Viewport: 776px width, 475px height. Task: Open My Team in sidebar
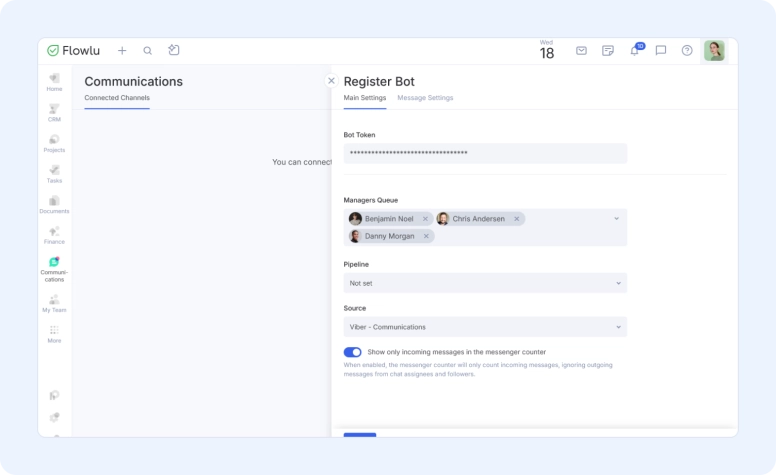(54, 304)
